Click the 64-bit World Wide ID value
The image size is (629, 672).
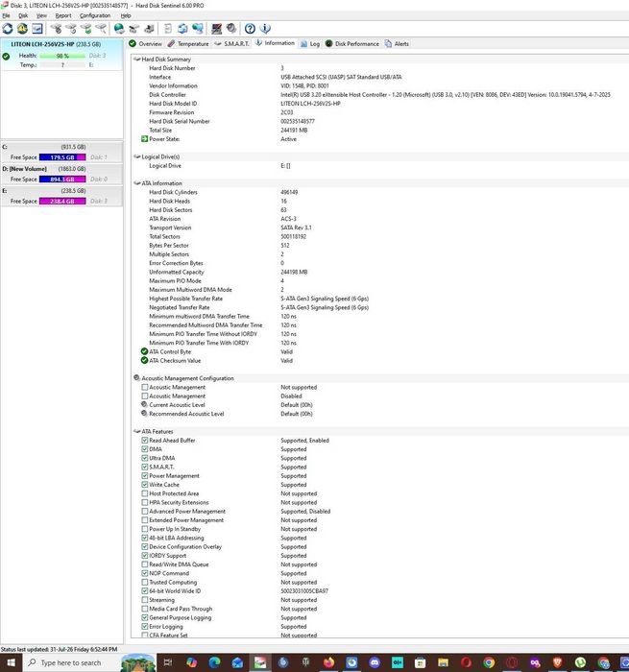point(304,590)
